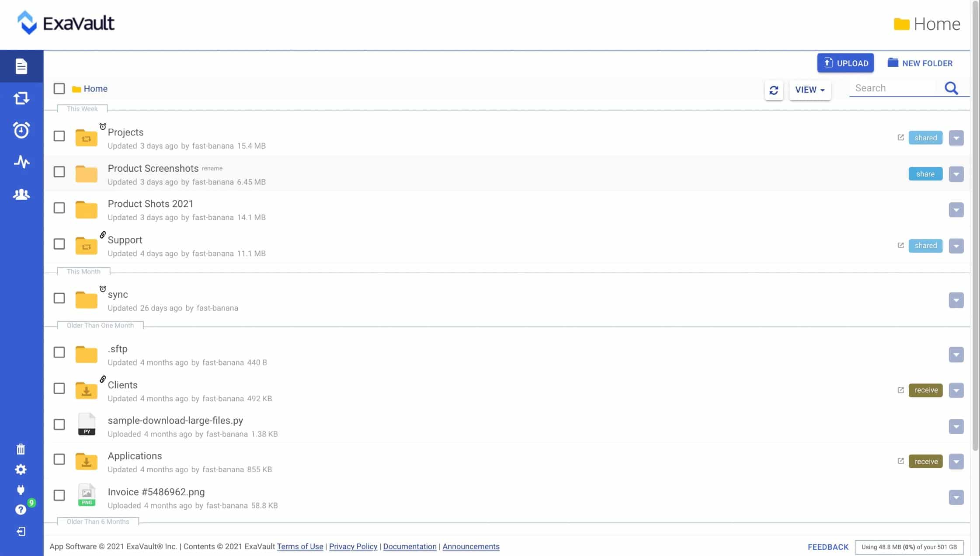
Task: Click the Trash icon in sidebar
Action: pyautogui.click(x=21, y=449)
